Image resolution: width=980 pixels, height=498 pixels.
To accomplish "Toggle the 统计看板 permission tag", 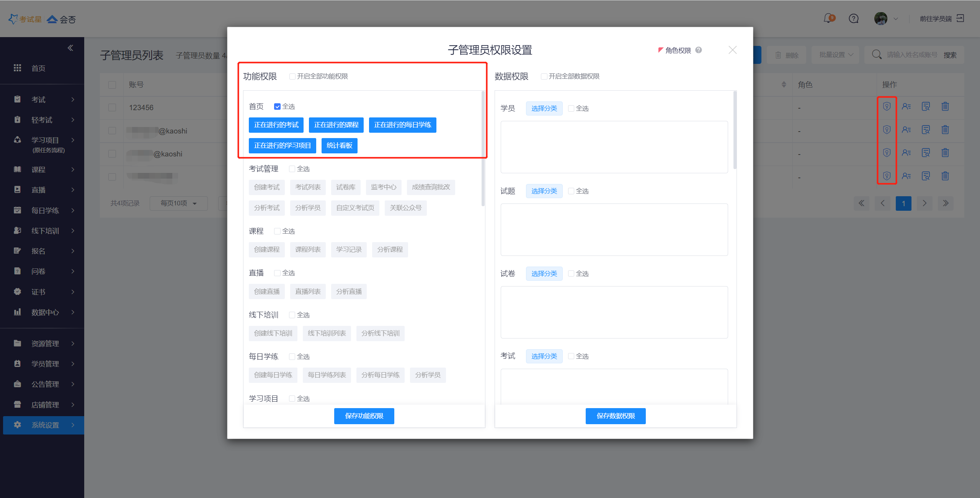I will (339, 146).
